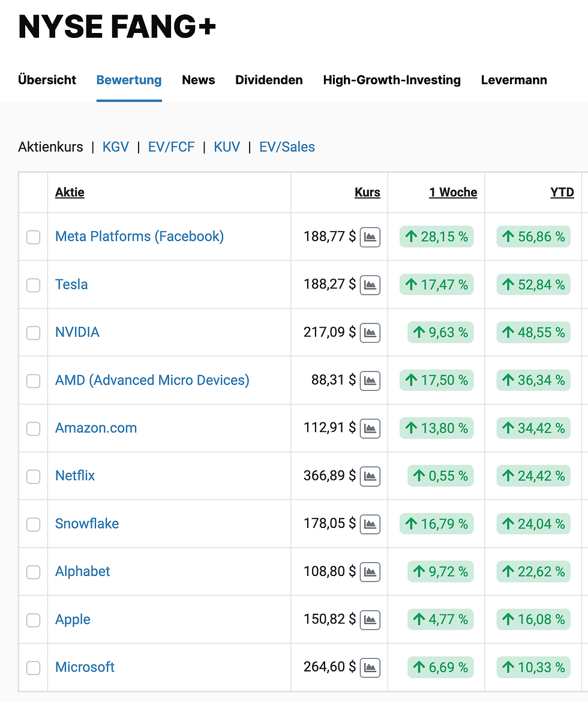This screenshot has width=588, height=702.
Task: Select the Bewertung tab
Action: tap(129, 80)
